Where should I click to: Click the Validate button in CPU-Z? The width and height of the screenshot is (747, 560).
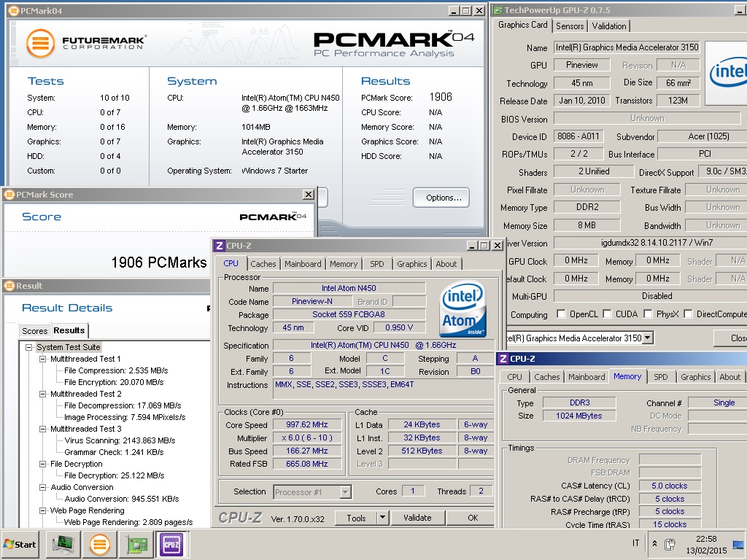[417, 518]
